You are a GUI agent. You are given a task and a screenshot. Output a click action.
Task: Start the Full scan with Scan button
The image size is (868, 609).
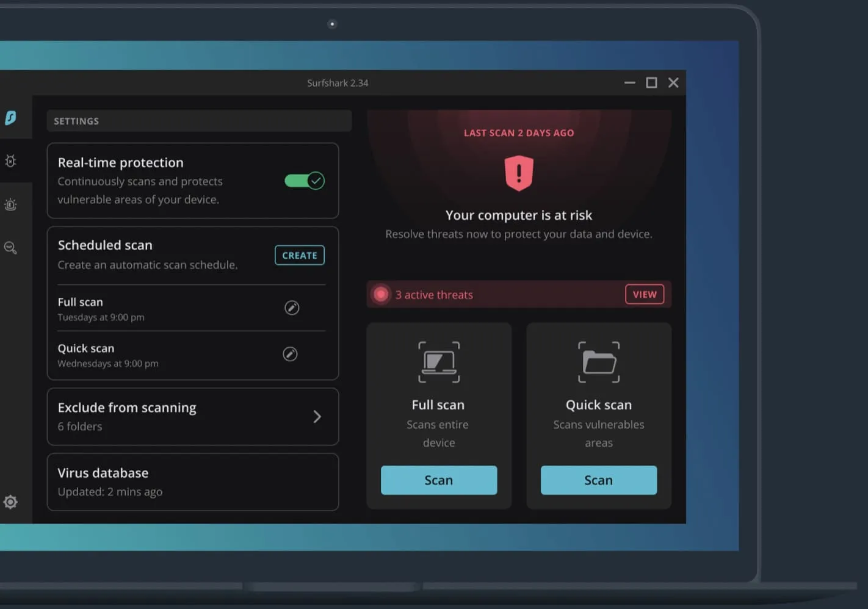[x=439, y=480]
